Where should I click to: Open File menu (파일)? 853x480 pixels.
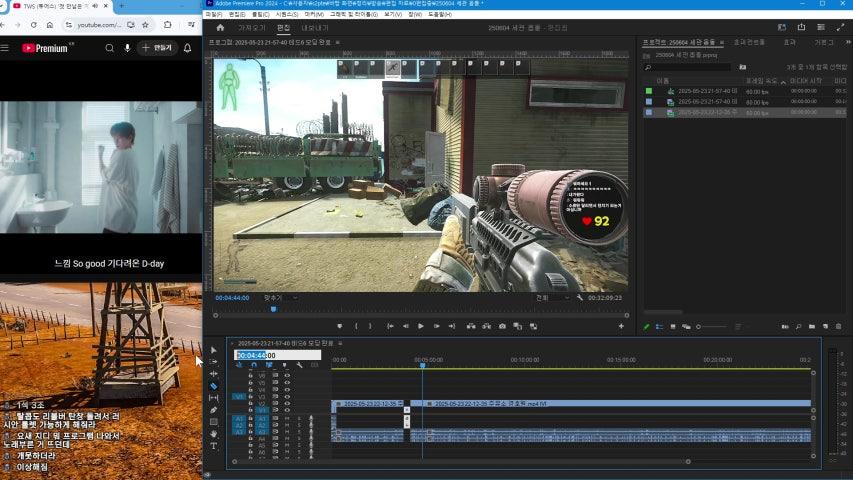tap(213, 15)
